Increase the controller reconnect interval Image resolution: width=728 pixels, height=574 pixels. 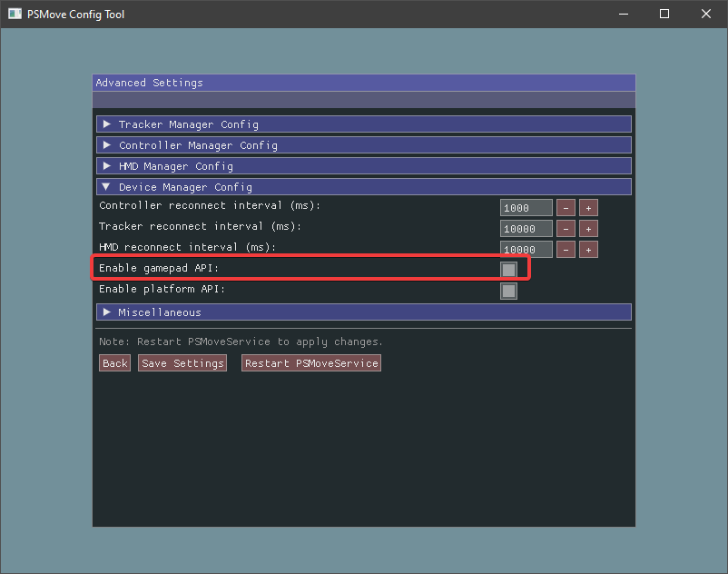coord(587,207)
